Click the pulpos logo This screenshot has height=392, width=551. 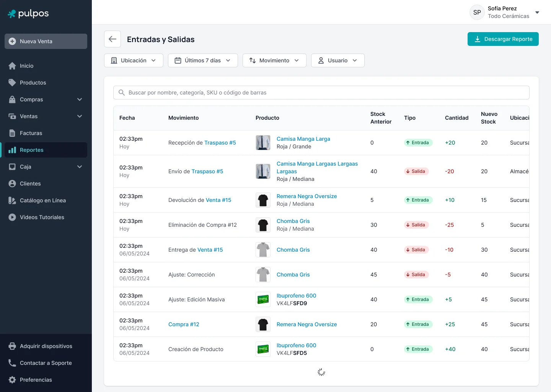click(28, 14)
